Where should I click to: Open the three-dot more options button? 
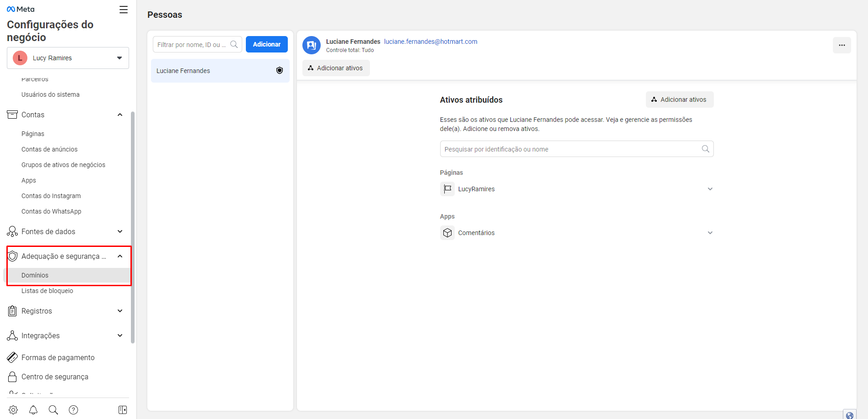tap(842, 45)
